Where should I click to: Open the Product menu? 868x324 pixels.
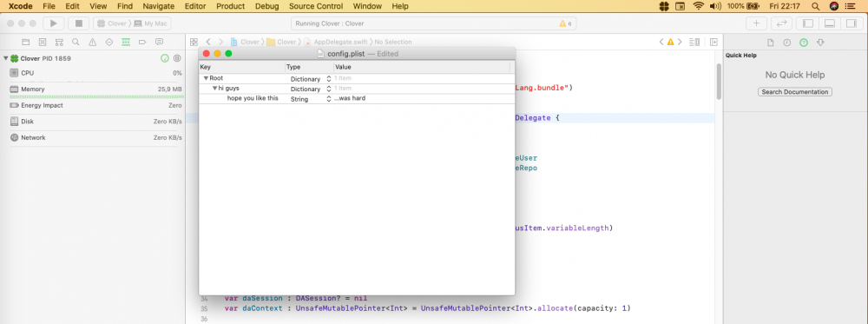[230, 6]
